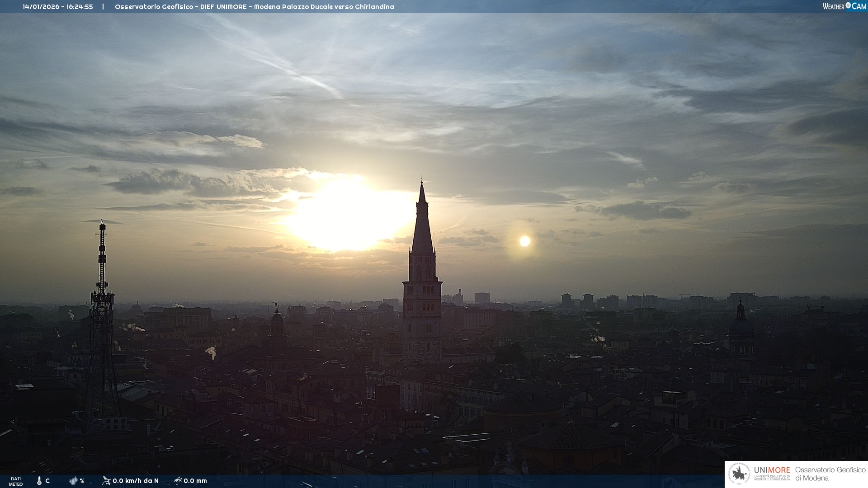Viewport: 868px width, 488px height.
Task: Click the UNIMORE wordmark text
Action: coord(772,470)
